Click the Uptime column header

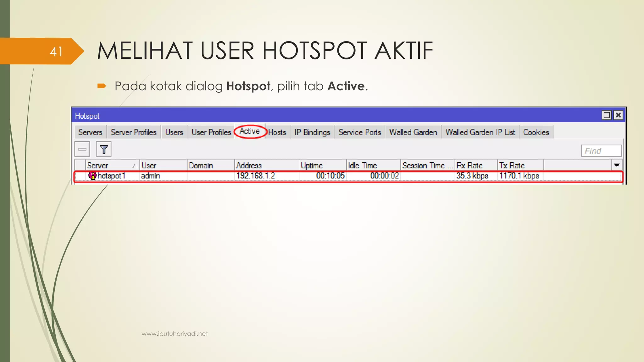(323, 165)
